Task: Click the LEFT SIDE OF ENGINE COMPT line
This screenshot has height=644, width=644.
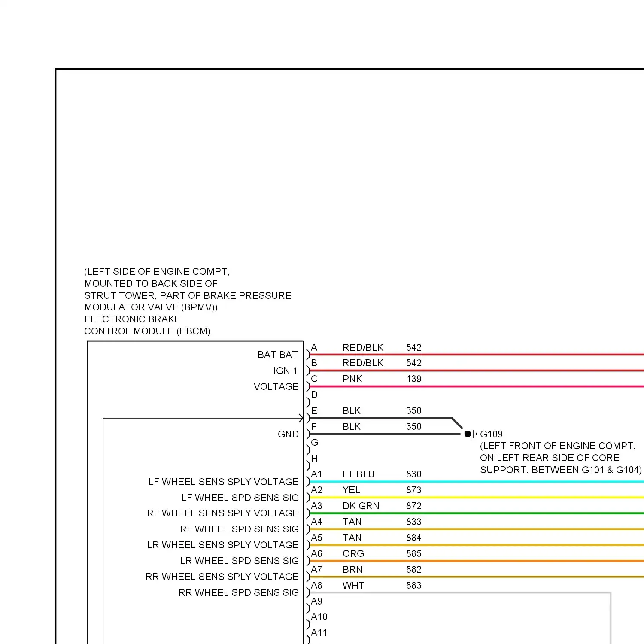Action: point(157,271)
